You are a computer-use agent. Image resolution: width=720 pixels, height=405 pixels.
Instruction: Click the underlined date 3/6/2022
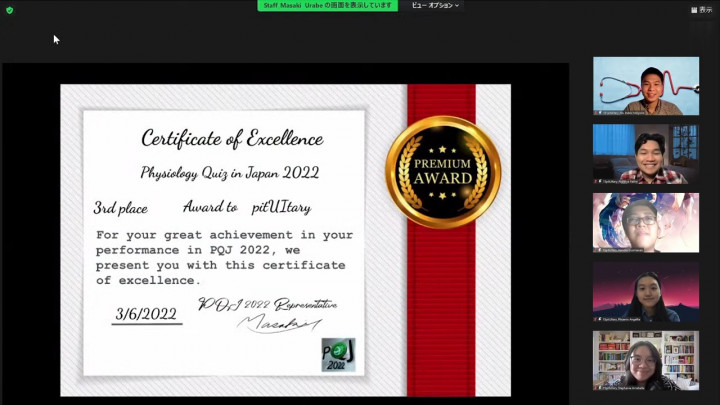(146, 314)
